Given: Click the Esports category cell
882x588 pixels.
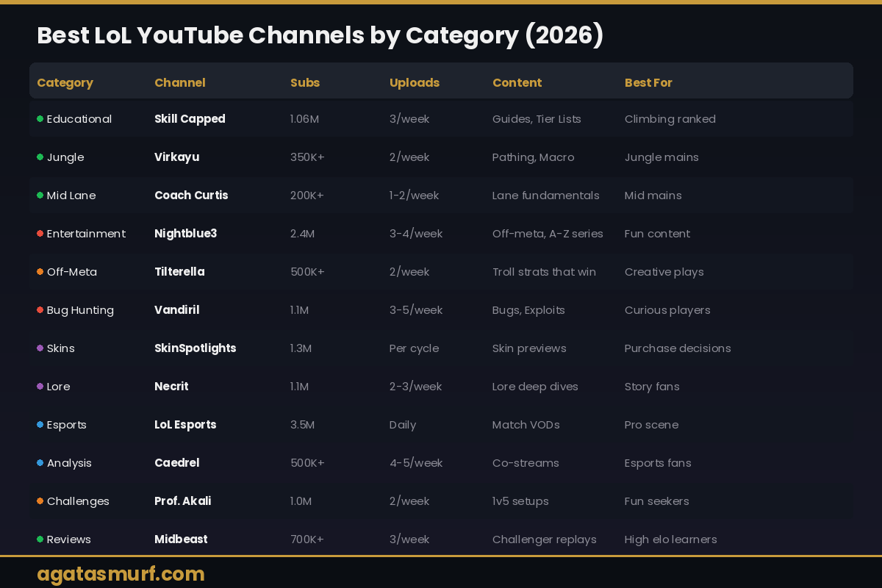Looking at the screenshot, I should (x=62, y=425).
